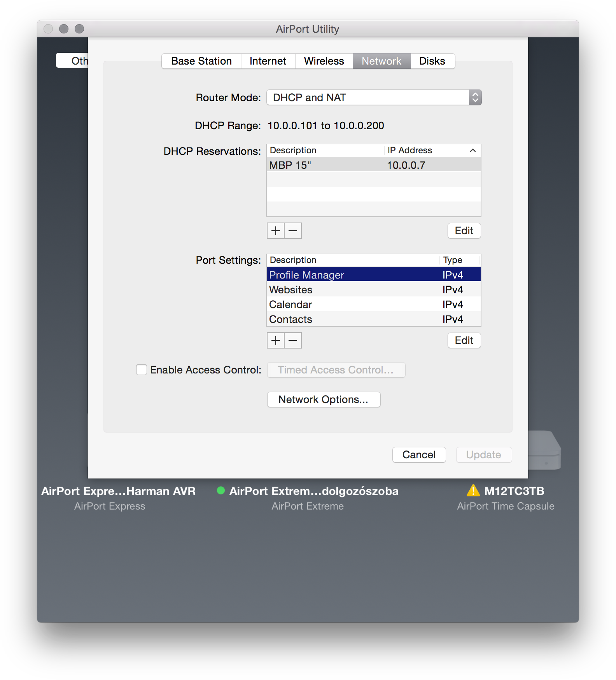Add a new port setting with plus button

[276, 340]
